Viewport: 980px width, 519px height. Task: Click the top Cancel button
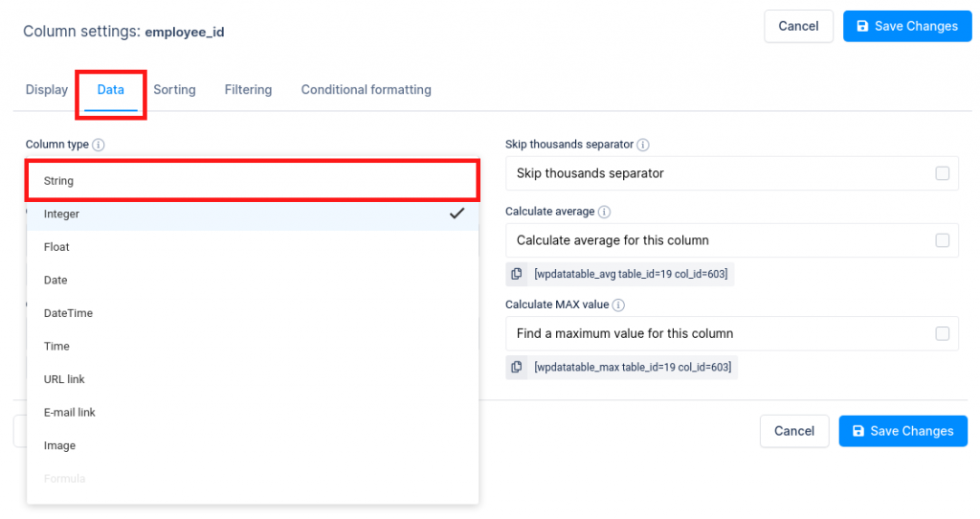(x=798, y=26)
